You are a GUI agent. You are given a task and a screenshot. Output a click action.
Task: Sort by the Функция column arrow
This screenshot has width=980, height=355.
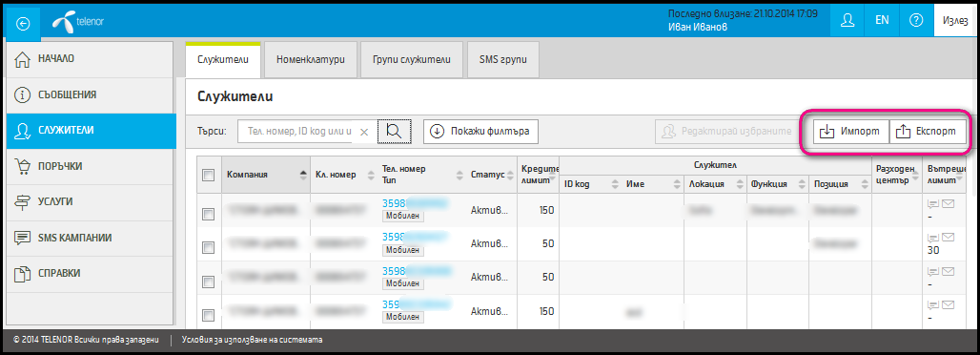[801, 184]
